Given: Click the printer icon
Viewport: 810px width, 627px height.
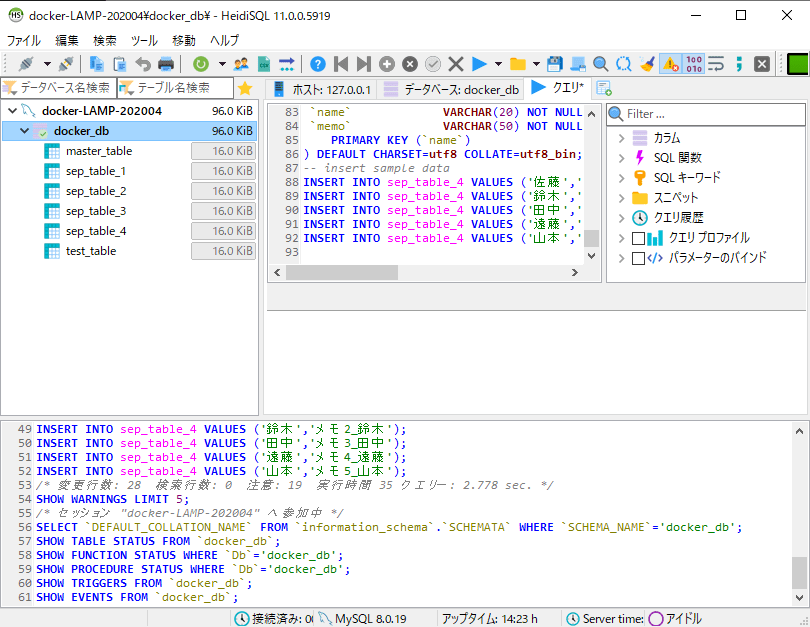Looking at the screenshot, I should [x=166, y=64].
